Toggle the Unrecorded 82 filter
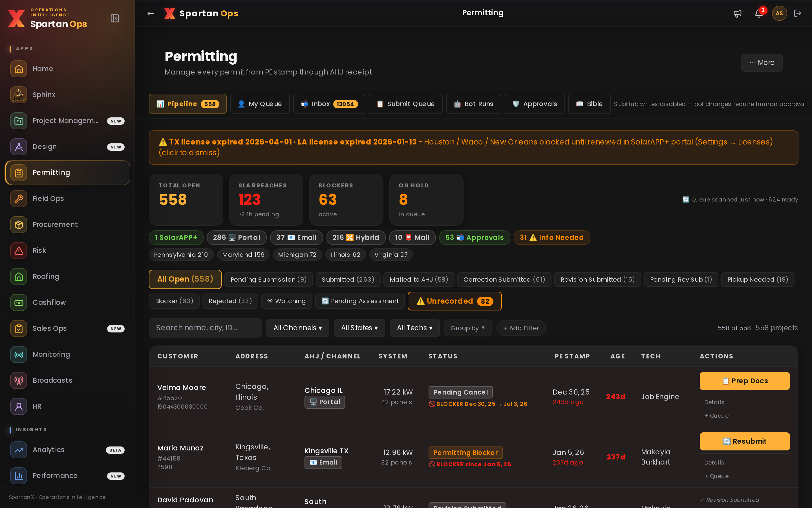 (x=455, y=301)
